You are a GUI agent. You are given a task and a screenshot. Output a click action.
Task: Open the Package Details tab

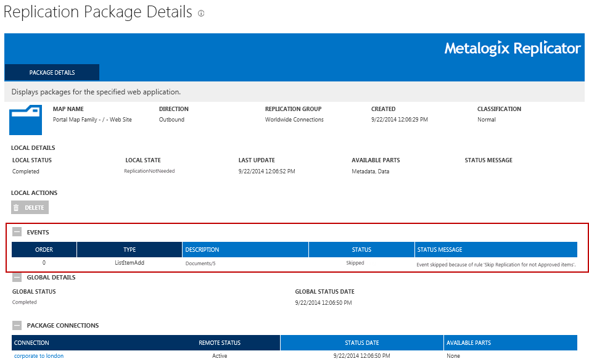(x=52, y=73)
